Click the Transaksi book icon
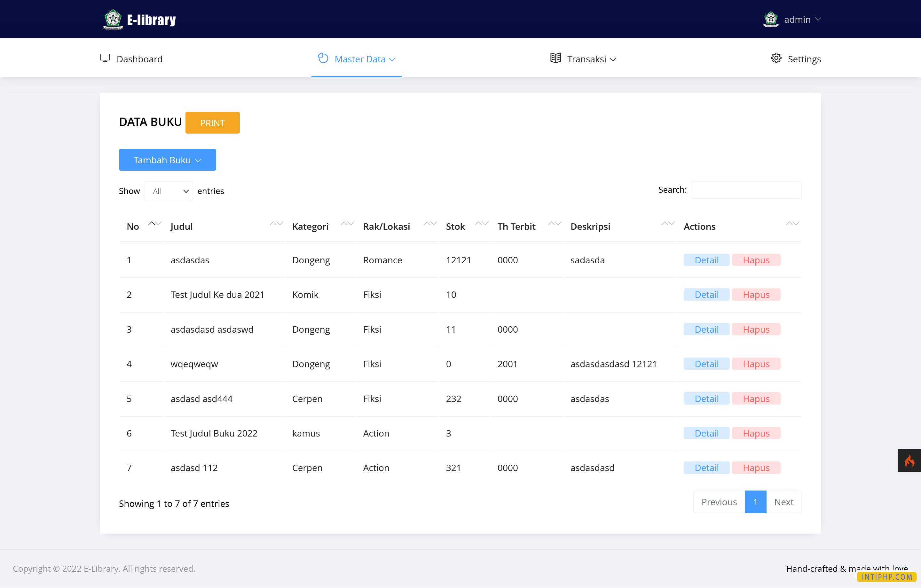This screenshot has width=921, height=588. [555, 58]
